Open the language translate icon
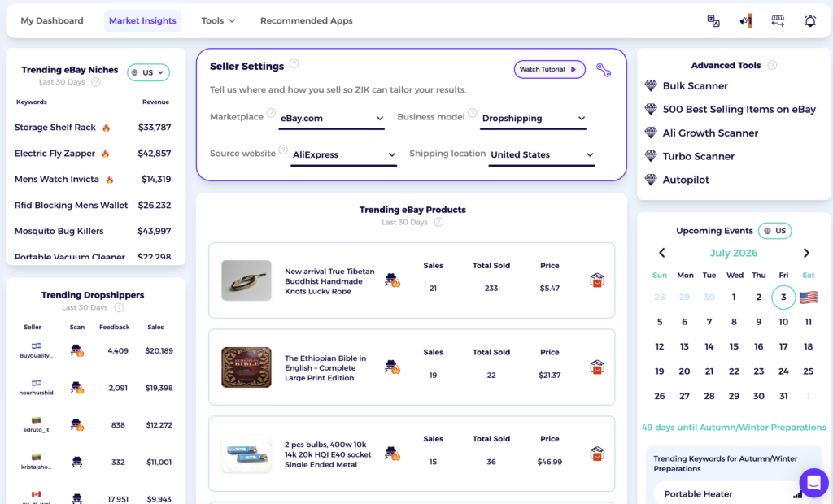Viewport: 833px width, 504px height. tap(713, 20)
